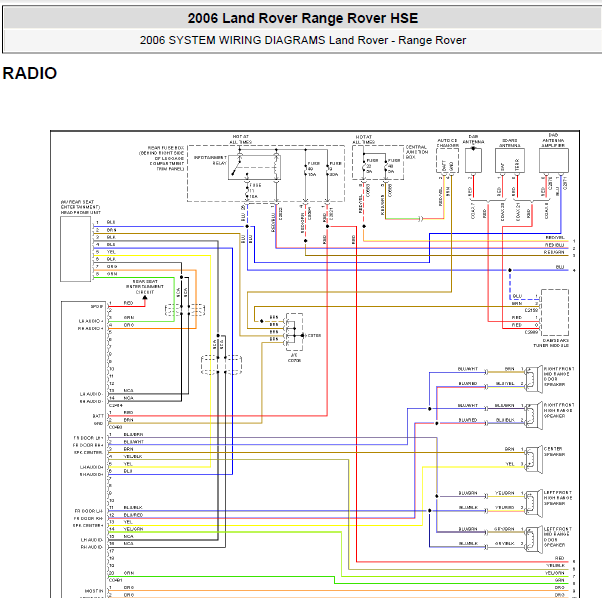Click the infotainment relay switch symbol
The image size is (602, 598).
(x=236, y=167)
